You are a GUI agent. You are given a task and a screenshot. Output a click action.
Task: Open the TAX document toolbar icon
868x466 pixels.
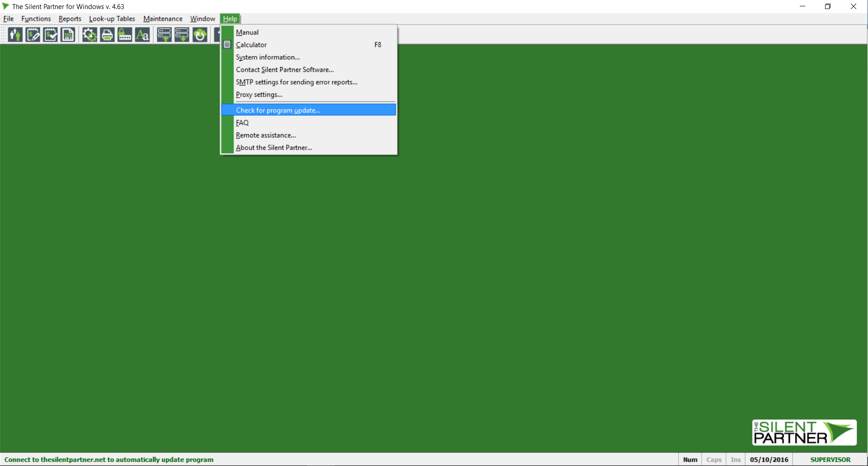pos(68,35)
